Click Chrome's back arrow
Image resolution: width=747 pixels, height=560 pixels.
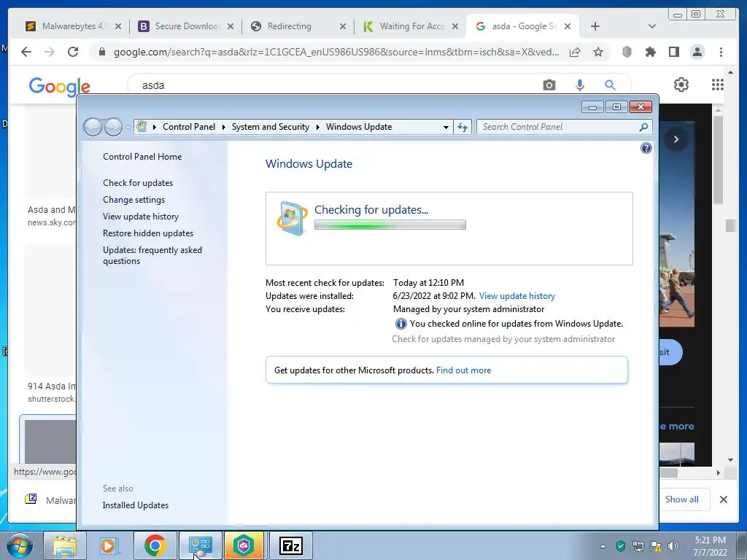point(26,52)
